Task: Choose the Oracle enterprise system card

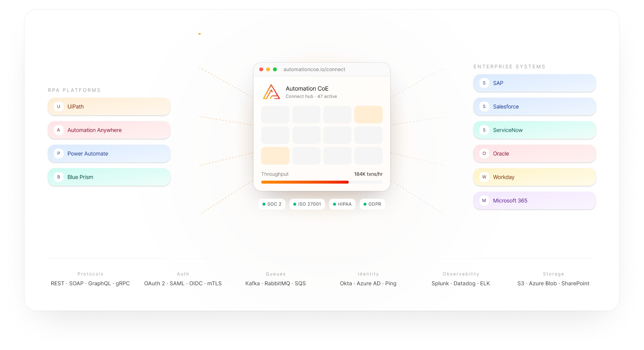Action: click(x=535, y=154)
